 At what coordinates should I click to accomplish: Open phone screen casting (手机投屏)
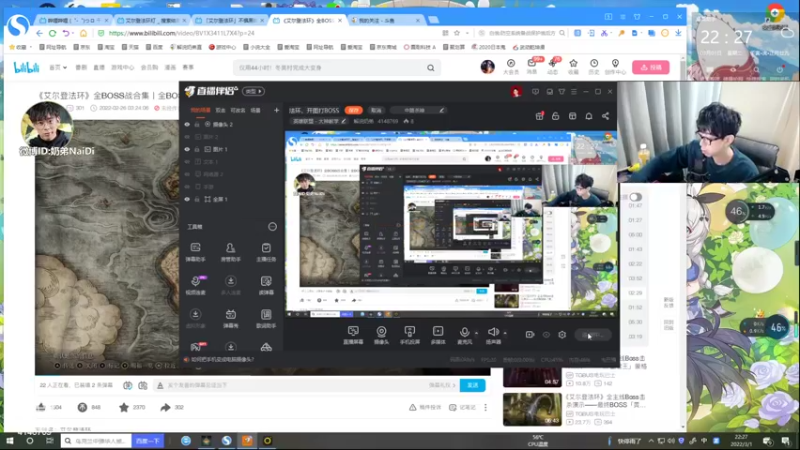[410, 335]
